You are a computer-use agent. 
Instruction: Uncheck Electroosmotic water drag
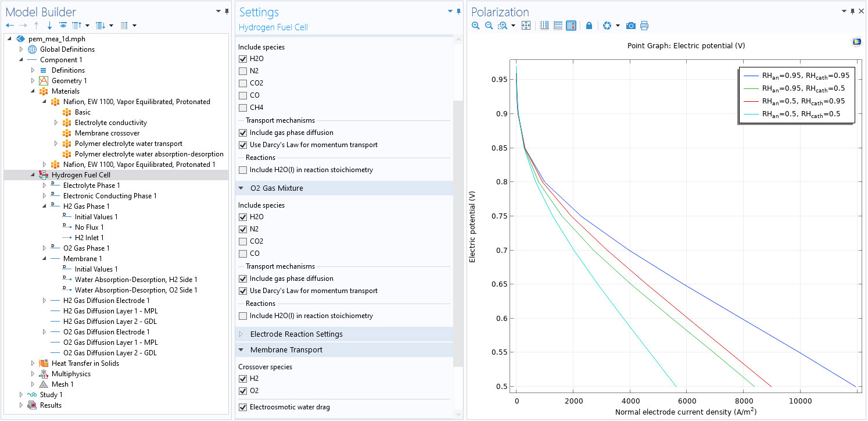coord(243,407)
